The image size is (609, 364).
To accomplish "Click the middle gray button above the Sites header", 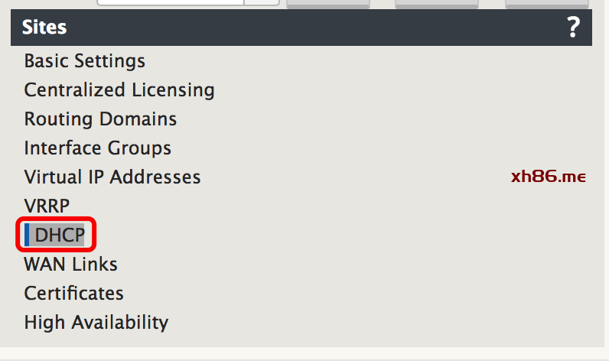I will [437, 4].
